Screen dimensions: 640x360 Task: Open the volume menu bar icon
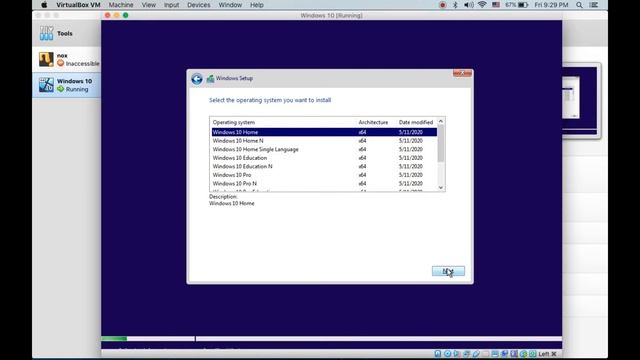(x=469, y=5)
